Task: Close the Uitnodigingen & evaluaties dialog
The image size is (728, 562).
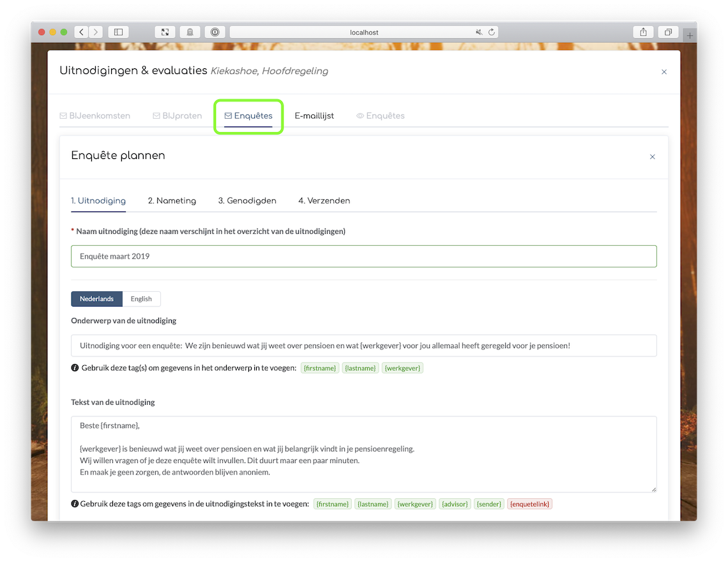Action: click(664, 72)
